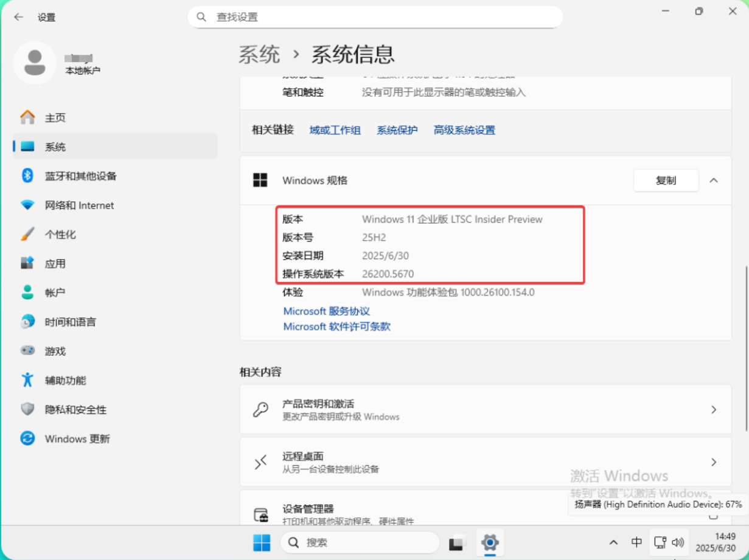Click the 更改产品密钥或升级 Windows description
The image size is (749, 560).
tap(341, 417)
